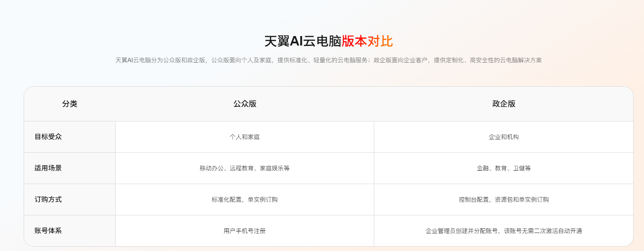
Task: Click the "账号体系" row label
Action: point(48,231)
